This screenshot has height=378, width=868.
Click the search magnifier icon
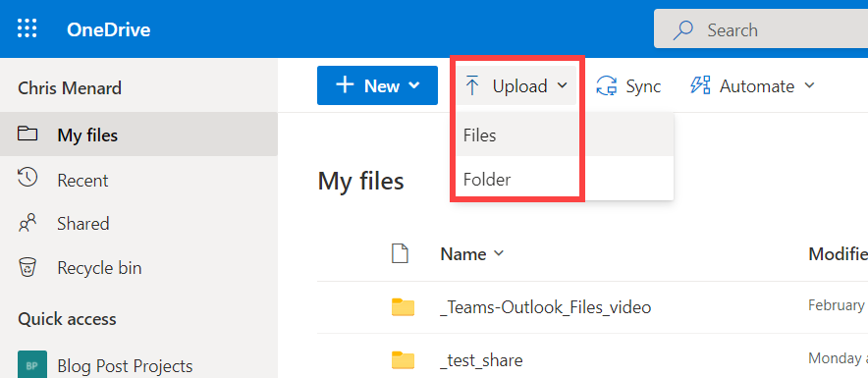682,29
